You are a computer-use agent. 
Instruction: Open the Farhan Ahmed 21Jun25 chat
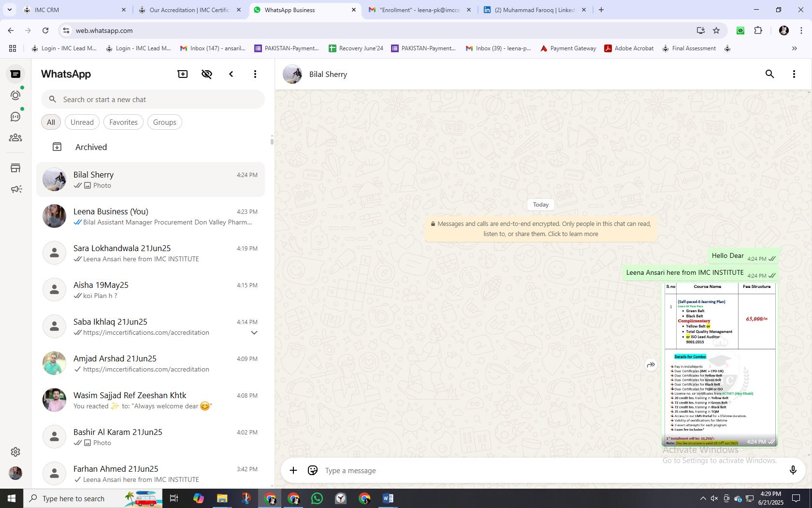coord(150,474)
